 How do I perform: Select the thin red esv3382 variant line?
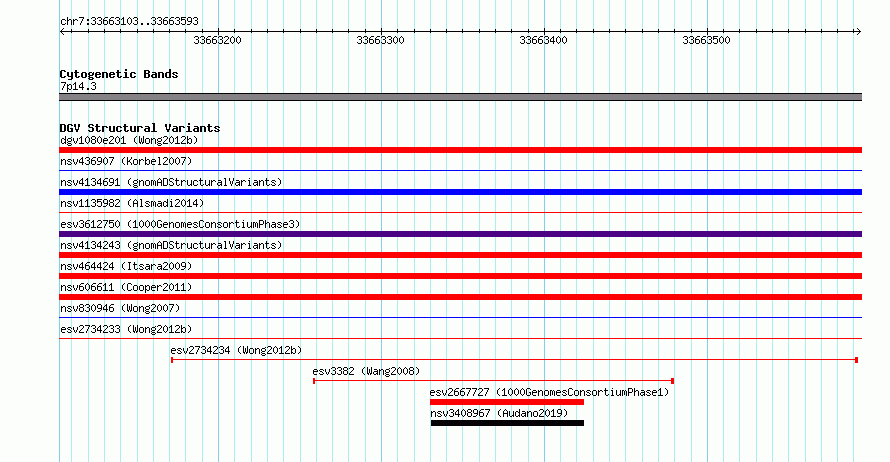click(x=493, y=381)
